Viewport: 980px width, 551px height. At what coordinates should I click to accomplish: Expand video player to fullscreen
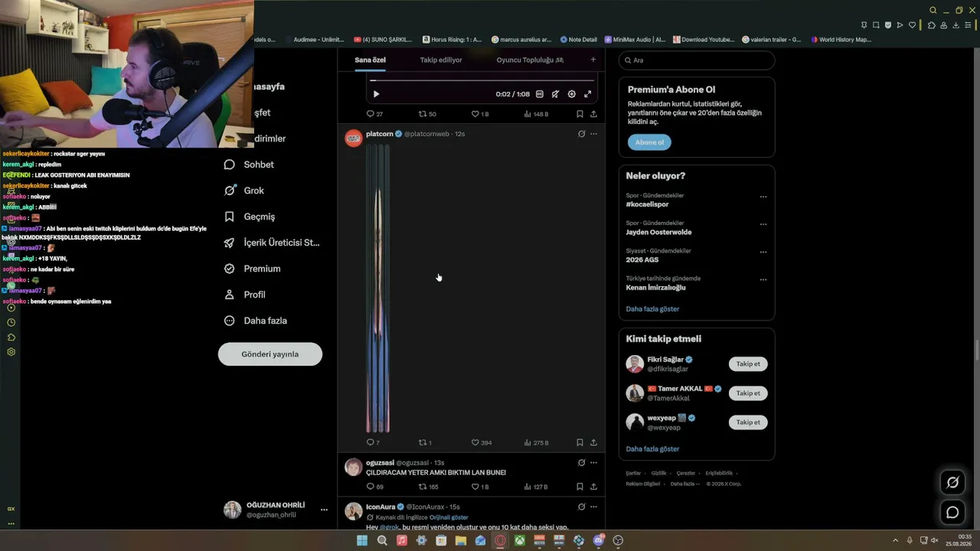587,94
